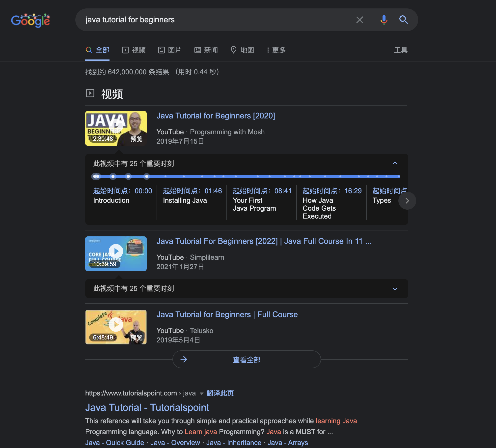Clear the search box with X icon

point(359,20)
